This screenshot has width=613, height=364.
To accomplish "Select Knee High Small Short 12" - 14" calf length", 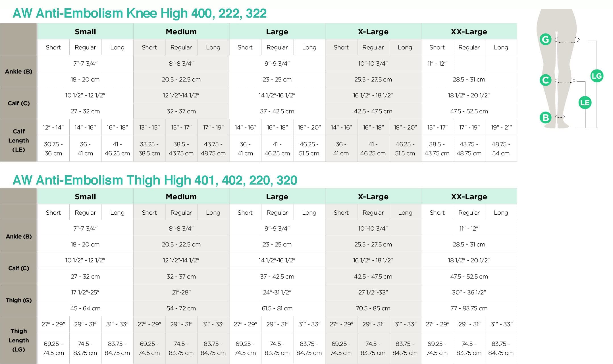I will (53, 127).
